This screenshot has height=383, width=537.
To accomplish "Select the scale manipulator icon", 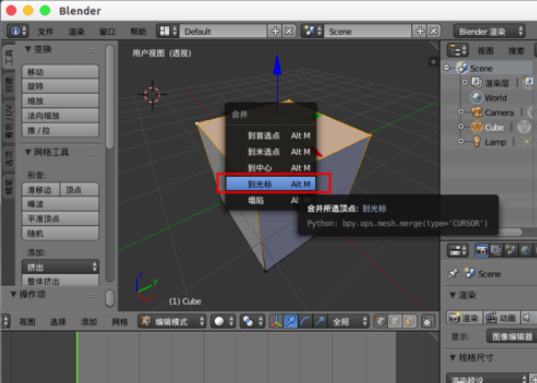I will point(319,321).
